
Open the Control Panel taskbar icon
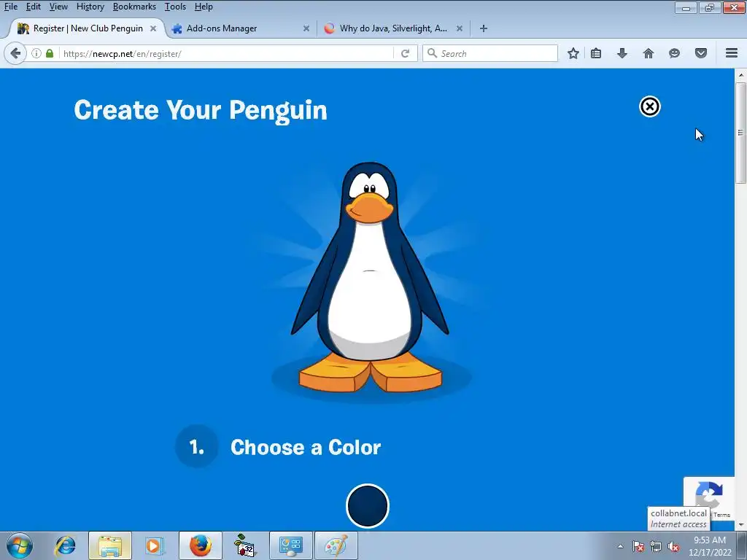(x=291, y=545)
